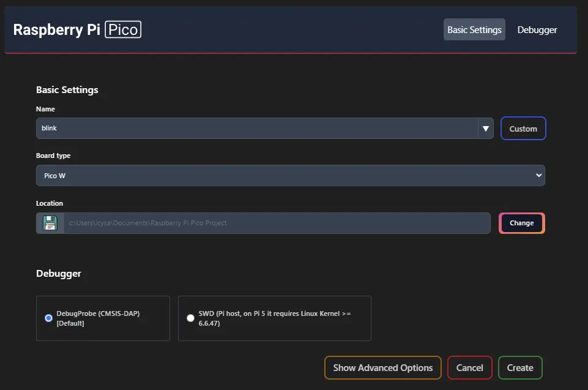
Task: Click the Custom name button
Action: click(x=523, y=129)
